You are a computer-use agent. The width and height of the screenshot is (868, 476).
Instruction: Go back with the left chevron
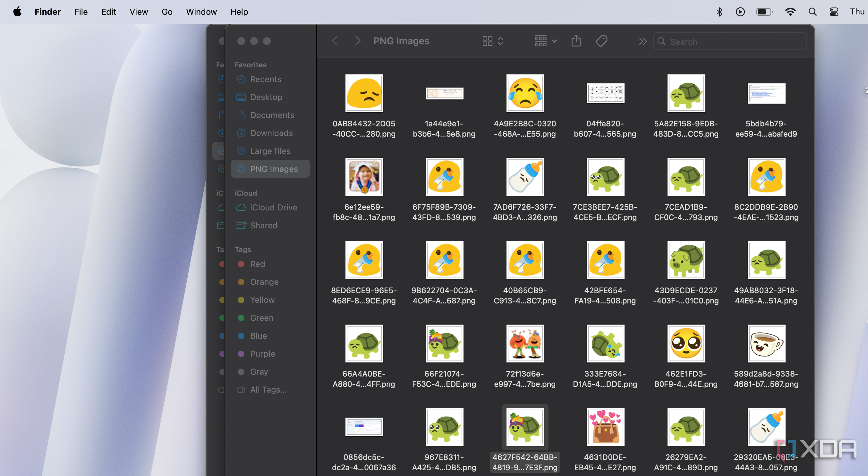pyautogui.click(x=335, y=41)
